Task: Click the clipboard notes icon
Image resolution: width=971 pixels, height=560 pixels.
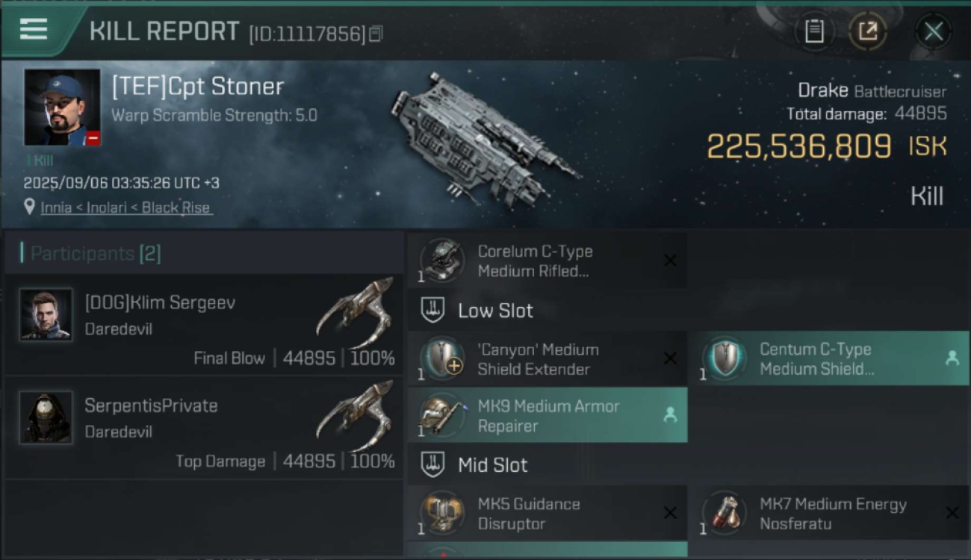Action: (x=814, y=31)
